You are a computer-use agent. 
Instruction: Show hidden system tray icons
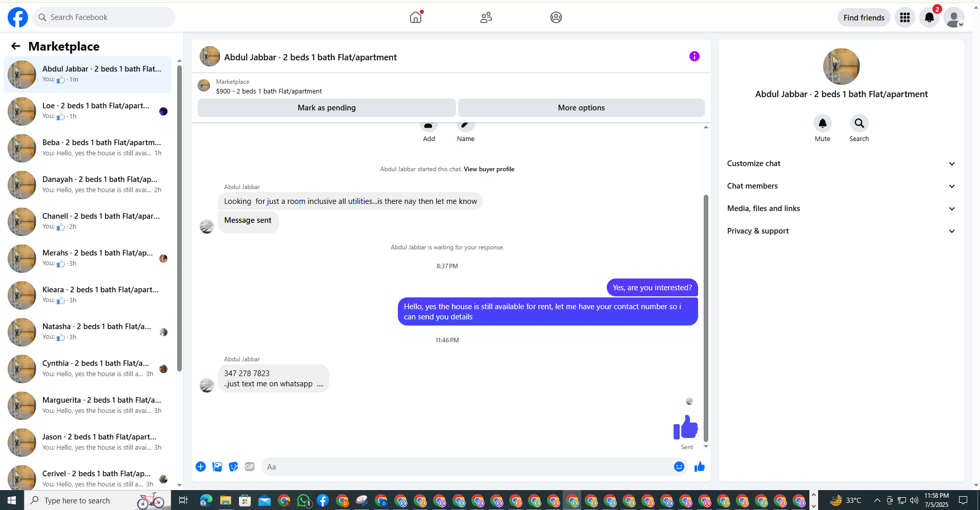pos(877,500)
